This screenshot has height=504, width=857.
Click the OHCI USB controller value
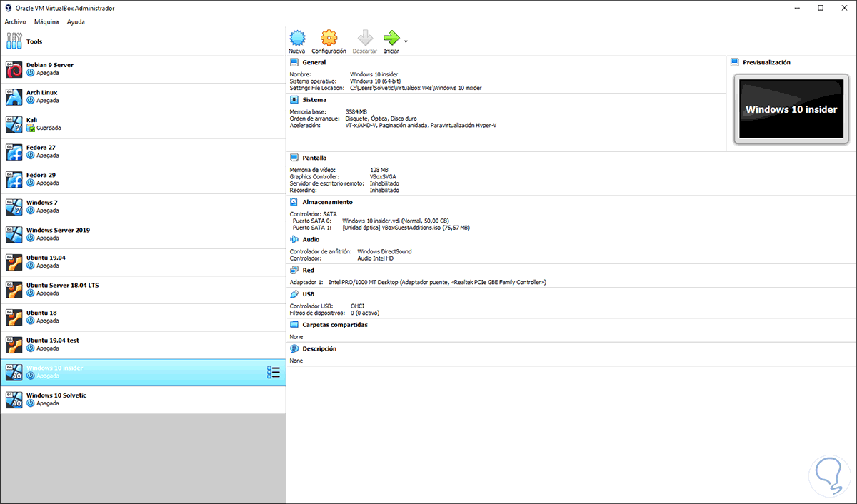click(x=357, y=306)
